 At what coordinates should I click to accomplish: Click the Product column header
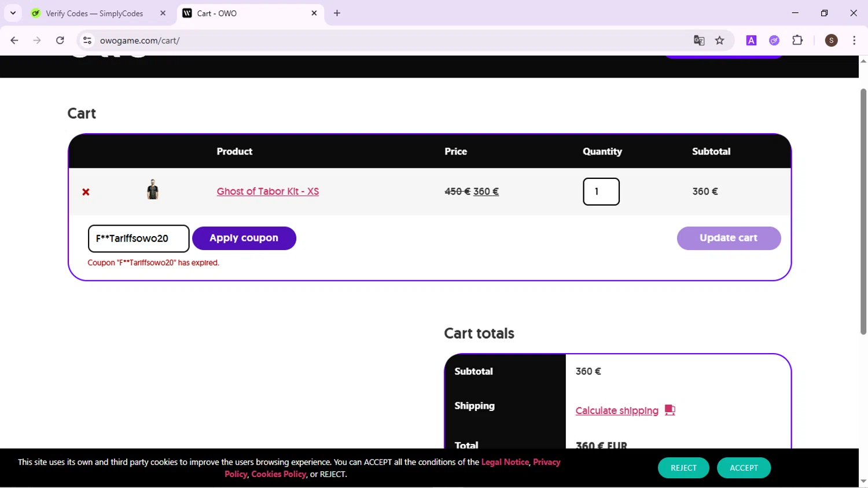[x=234, y=152]
